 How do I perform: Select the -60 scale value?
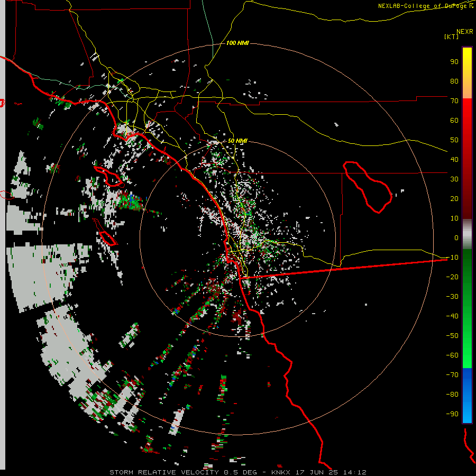[x=452, y=355]
